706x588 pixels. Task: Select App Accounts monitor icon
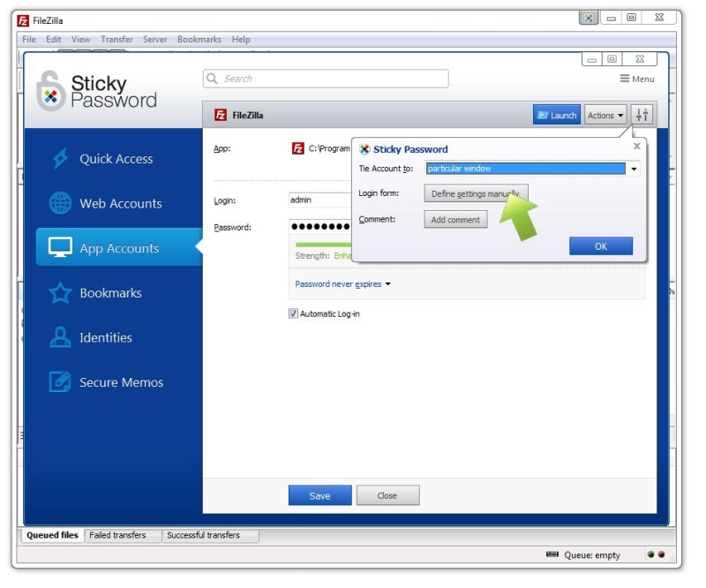click(60, 247)
